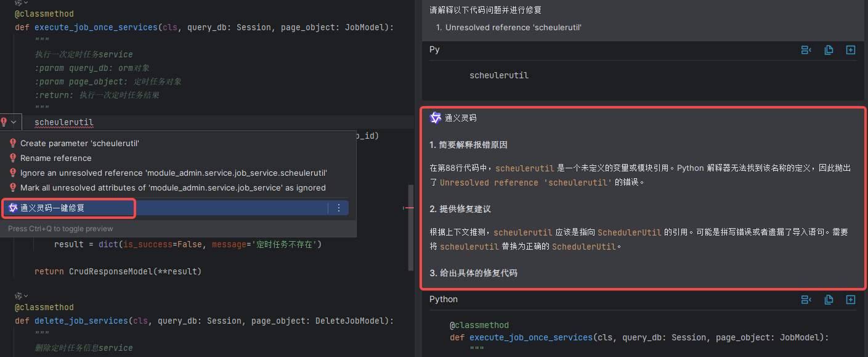Click 'delete_job_services' method name in editor
The height and width of the screenshot is (357, 868).
click(81, 321)
